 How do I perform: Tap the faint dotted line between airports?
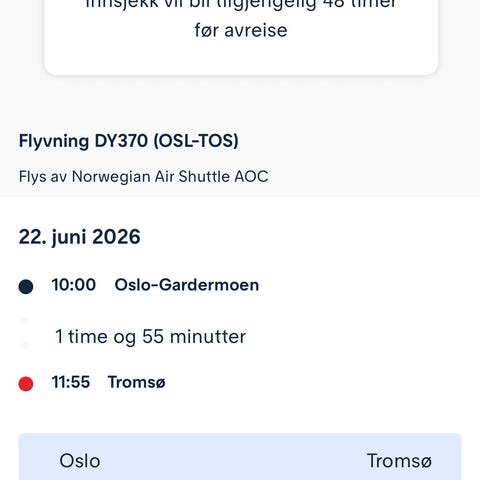[24, 334]
